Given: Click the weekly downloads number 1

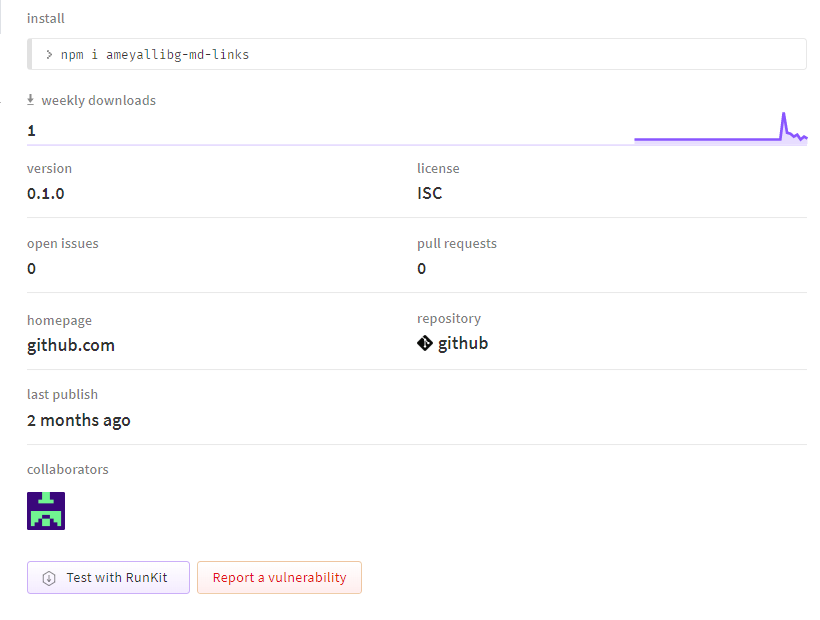Looking at the screenshot, I should (x=32, y=130).
